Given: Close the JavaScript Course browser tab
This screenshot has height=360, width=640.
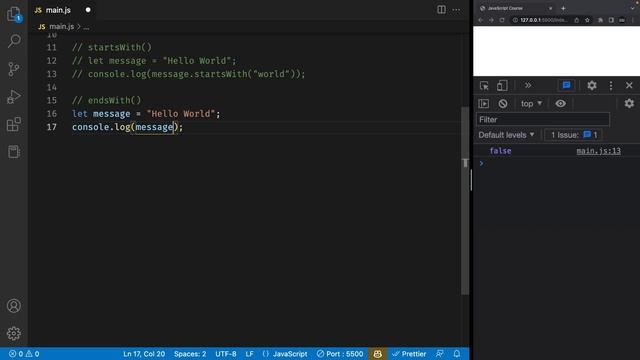Looking at the screenshot, I should [550, 8].
